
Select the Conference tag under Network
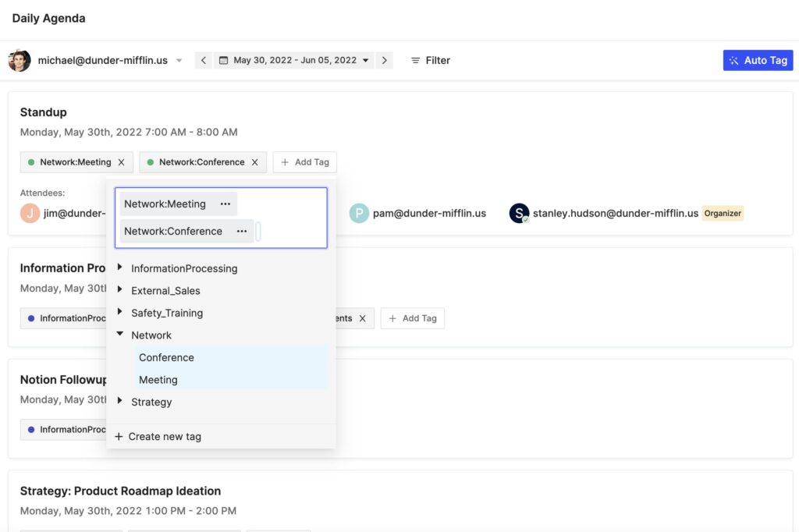point(166,357)
